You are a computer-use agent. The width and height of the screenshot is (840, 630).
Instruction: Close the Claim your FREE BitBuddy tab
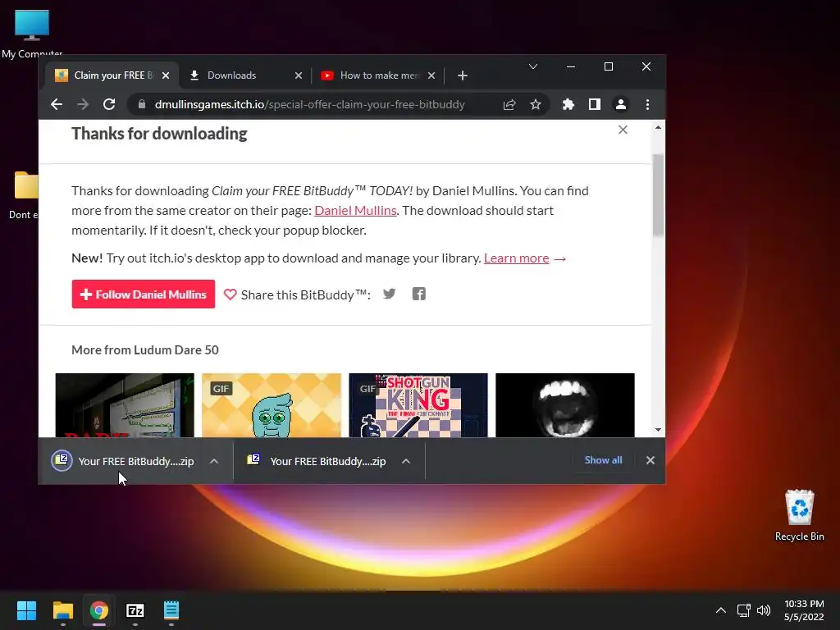tap(166, 75)
